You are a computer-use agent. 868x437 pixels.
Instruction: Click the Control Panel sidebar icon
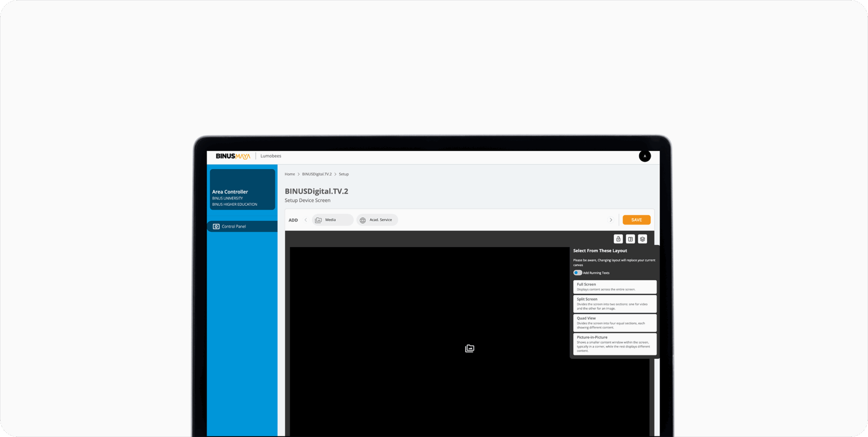[216, 226]
